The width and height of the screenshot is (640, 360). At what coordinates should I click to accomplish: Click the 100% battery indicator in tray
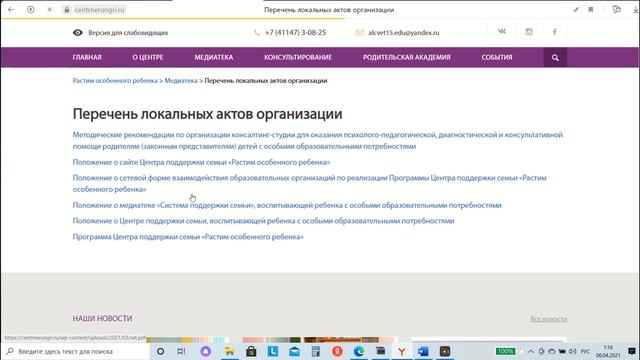pyautogui.click(x=505, y=351)
